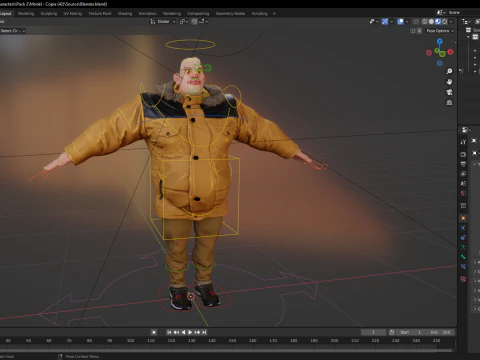Screen dimensions: 480x360
Task: Toggle viewport overlays display
Action: (x=401, y=22)
